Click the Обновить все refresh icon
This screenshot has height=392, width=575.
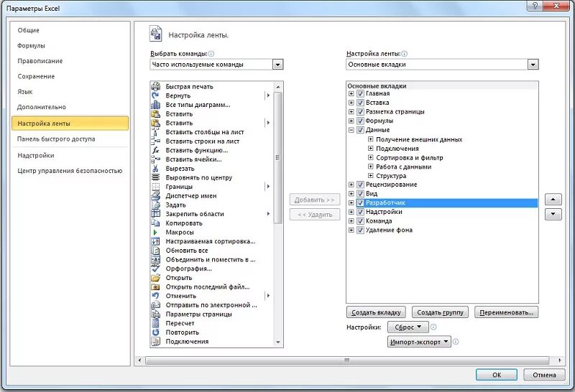[x=155, y=251]
